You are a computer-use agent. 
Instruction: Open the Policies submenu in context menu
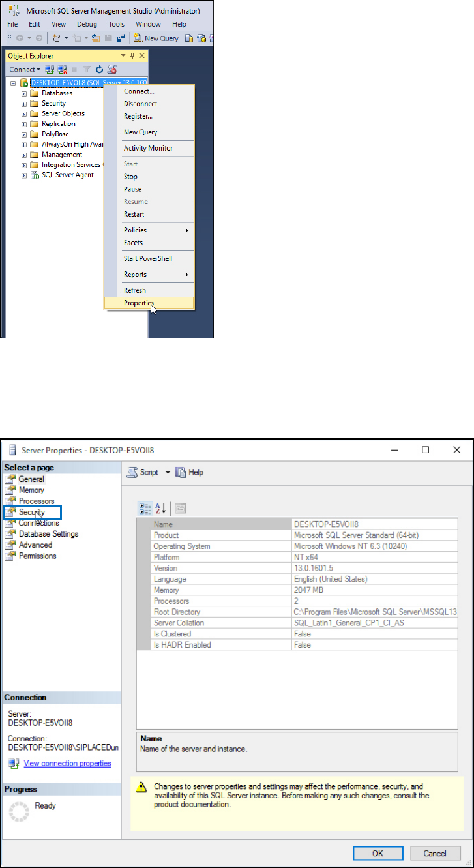tap(149, 230)
